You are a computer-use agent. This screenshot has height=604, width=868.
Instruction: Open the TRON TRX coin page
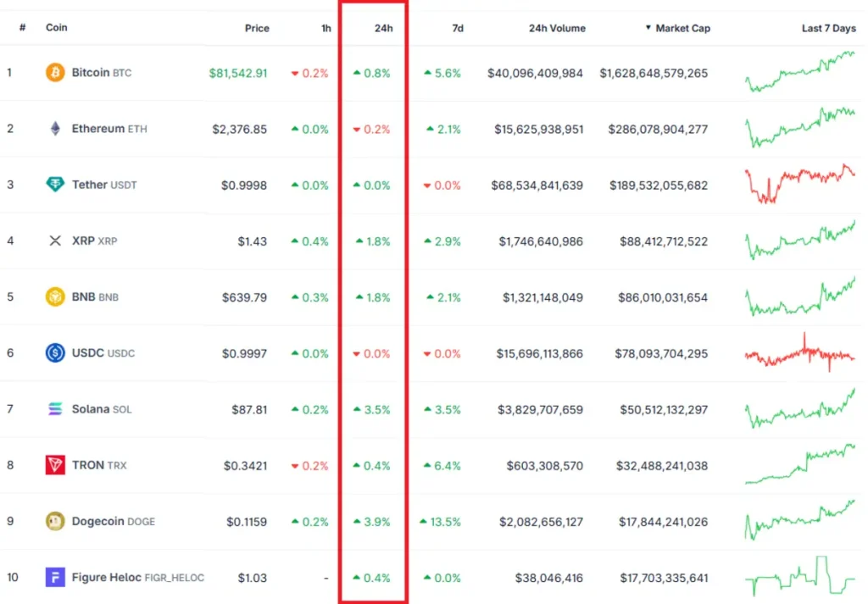99,465
